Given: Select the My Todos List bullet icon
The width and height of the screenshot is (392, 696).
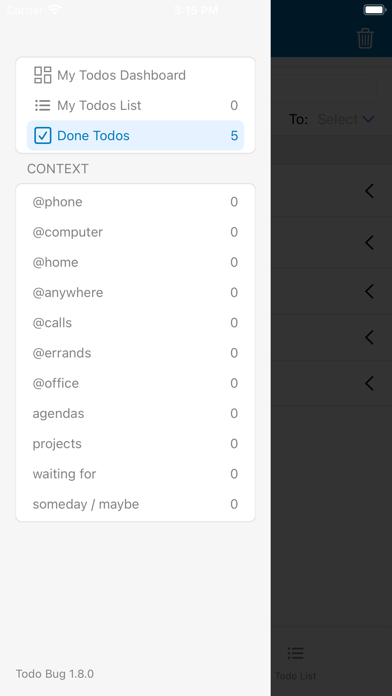Looking at the screenshot, I should tap(43, 105).
